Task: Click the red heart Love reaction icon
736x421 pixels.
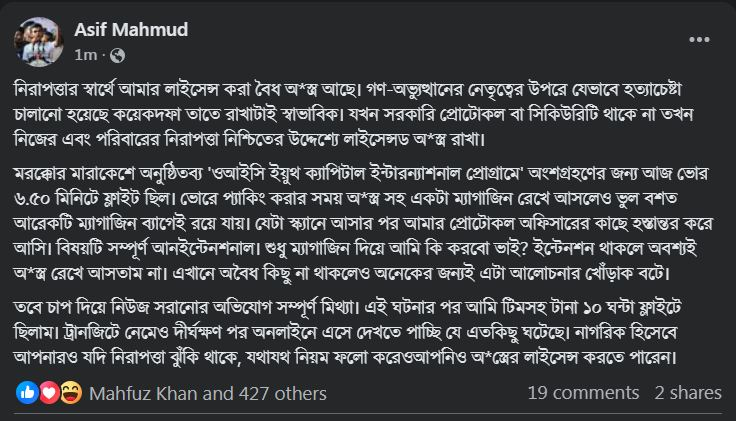Action: tap(48, 393)
